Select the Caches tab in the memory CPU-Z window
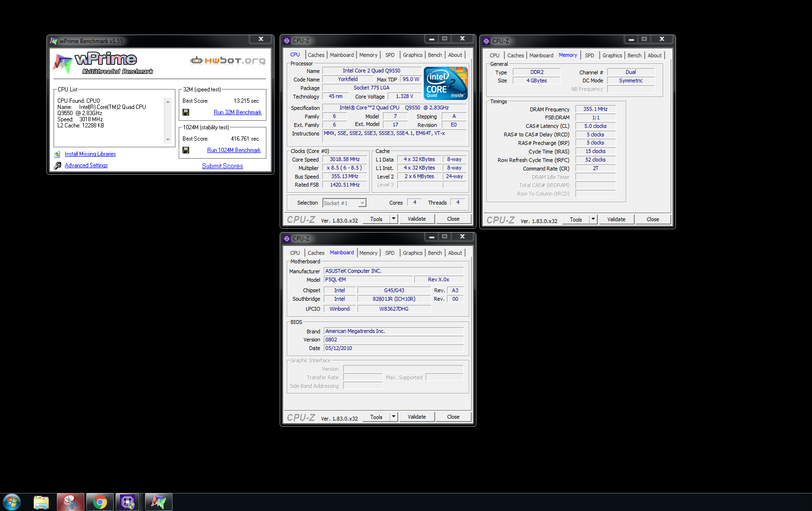812x511 pixels. (x=515, y=55)
